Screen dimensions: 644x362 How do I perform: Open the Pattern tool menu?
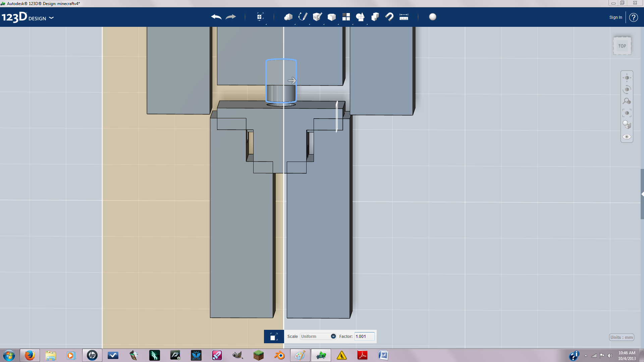coord(346,17)
